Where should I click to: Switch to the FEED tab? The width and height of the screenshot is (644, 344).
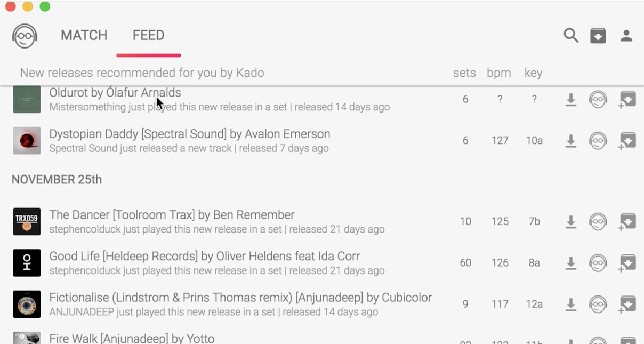(148, 35)
